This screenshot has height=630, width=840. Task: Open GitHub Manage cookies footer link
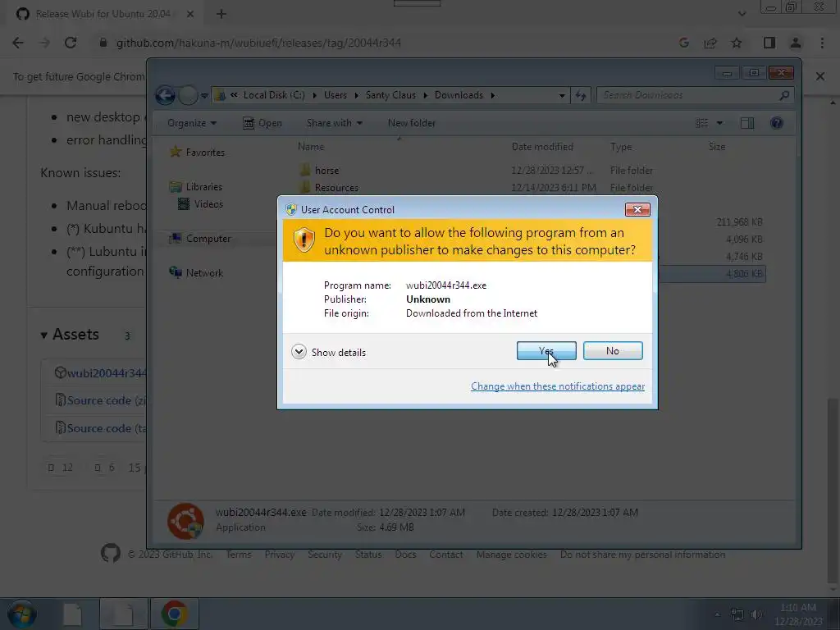coord(511,555)
